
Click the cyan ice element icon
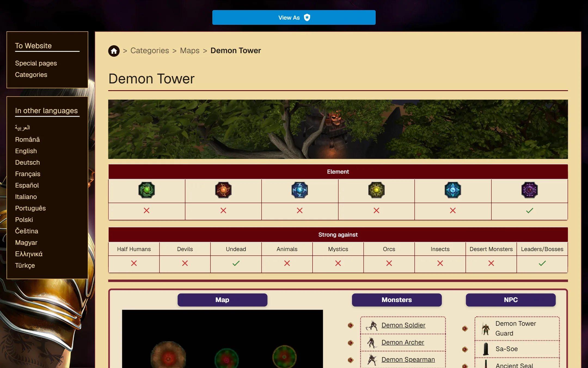(x=453, y=190)
